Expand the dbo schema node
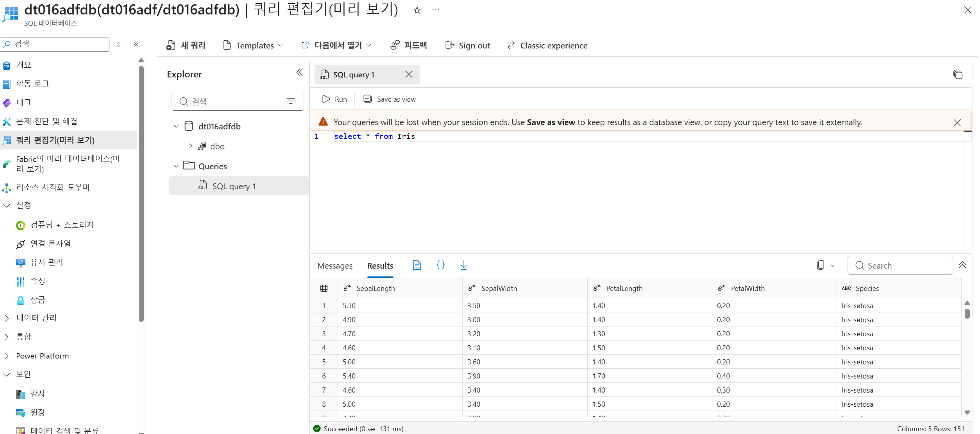The height and width of the screenshot is (434, 980). 191,146
